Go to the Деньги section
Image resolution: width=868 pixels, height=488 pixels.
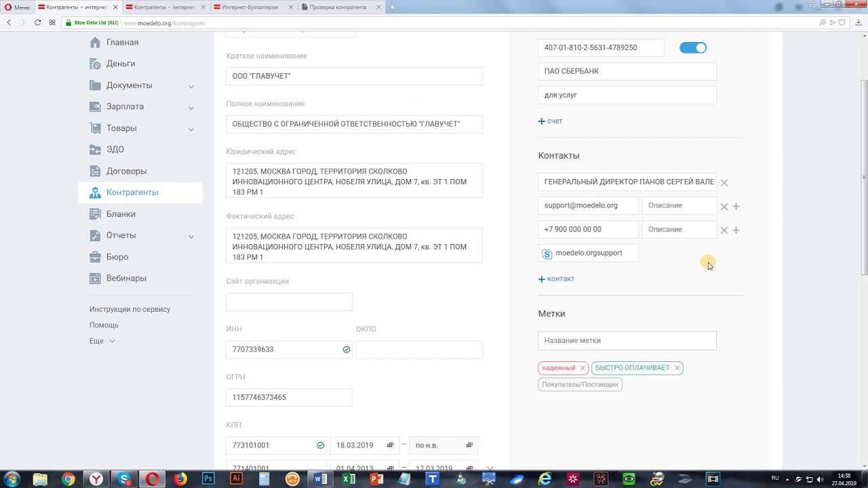(x=121, y=64)
